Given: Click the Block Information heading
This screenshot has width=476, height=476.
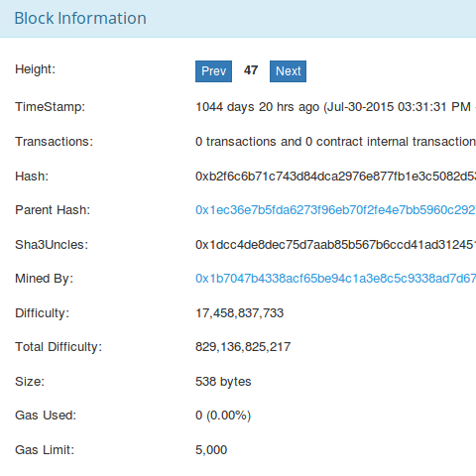Looking at the screenshot, I should coord(80,18).
